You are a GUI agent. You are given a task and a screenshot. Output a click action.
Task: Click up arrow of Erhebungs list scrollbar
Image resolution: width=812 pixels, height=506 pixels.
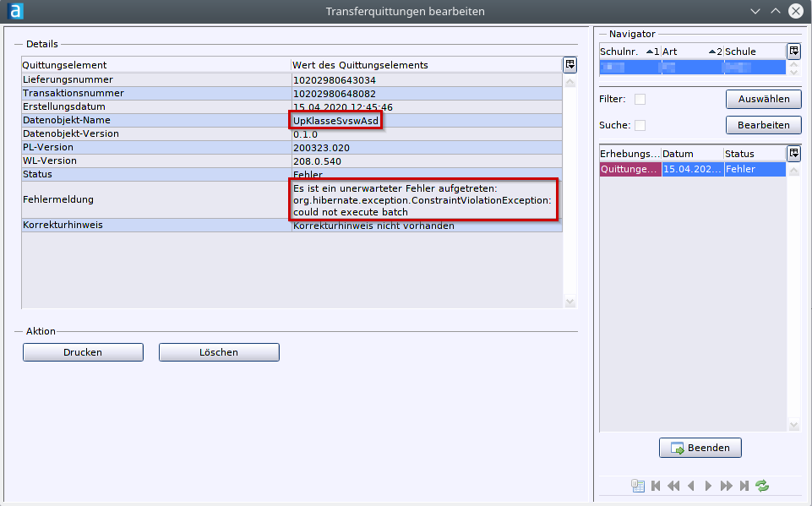click(793, 171)
